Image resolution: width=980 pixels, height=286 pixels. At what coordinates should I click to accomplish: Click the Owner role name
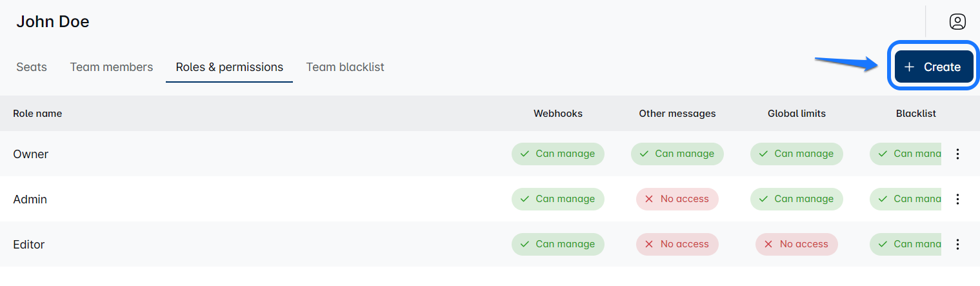tap(31, 154)
